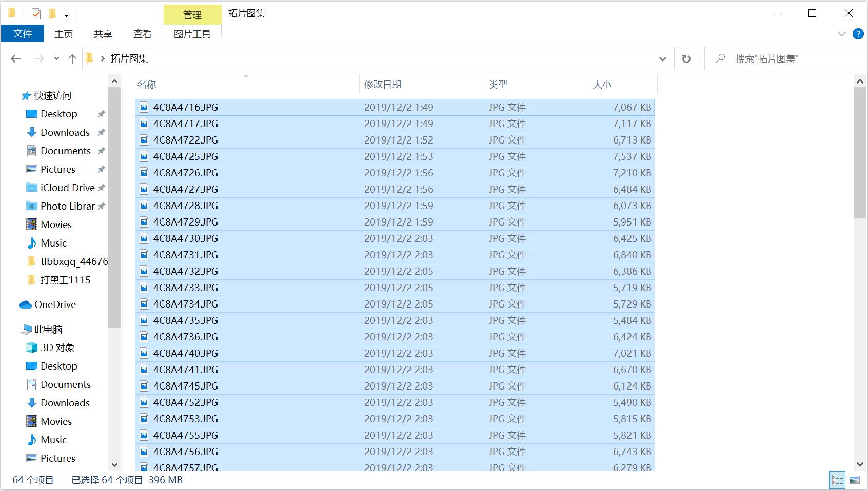Open the 3D 对象 folder in the sidebar

(x=57, y=347)
